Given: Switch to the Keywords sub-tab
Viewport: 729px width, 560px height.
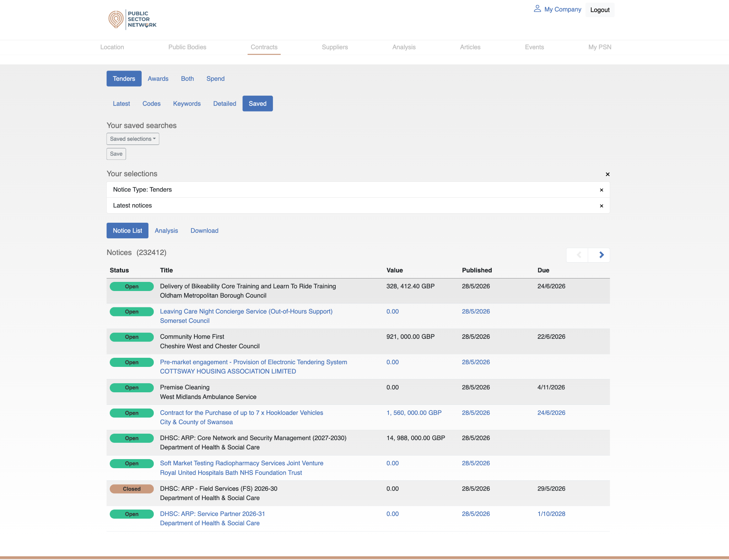Looking at the screenshot, I should (x=187, y=104).
